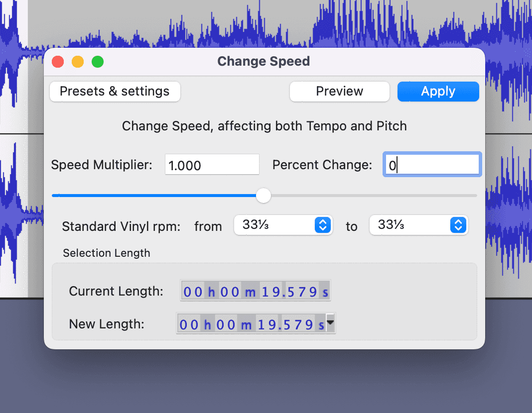
Task: Select the hours digits in Current Length
Action: pos(192,291)
